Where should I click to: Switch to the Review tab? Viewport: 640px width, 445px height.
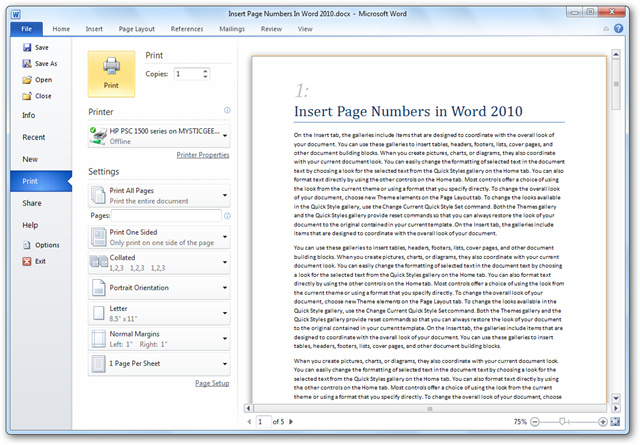(x=271, y=29)
